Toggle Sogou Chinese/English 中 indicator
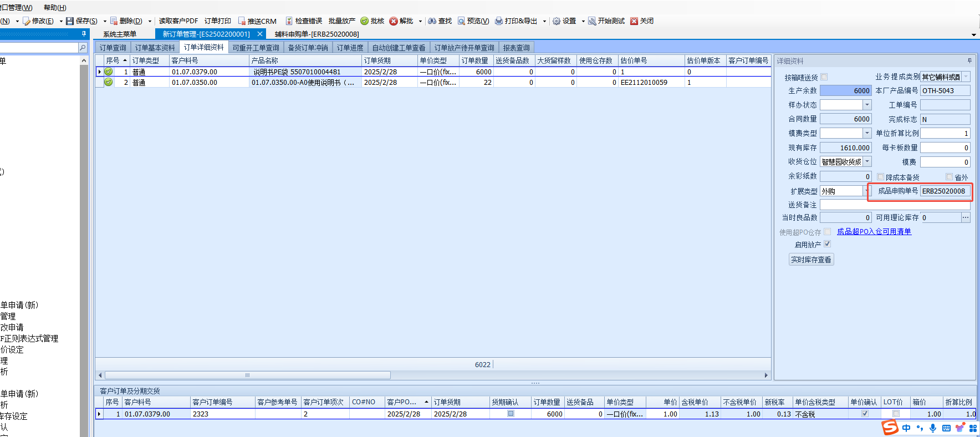Viewport: 980px width, 437px height. pyautogui.click(x=906, y=428)
